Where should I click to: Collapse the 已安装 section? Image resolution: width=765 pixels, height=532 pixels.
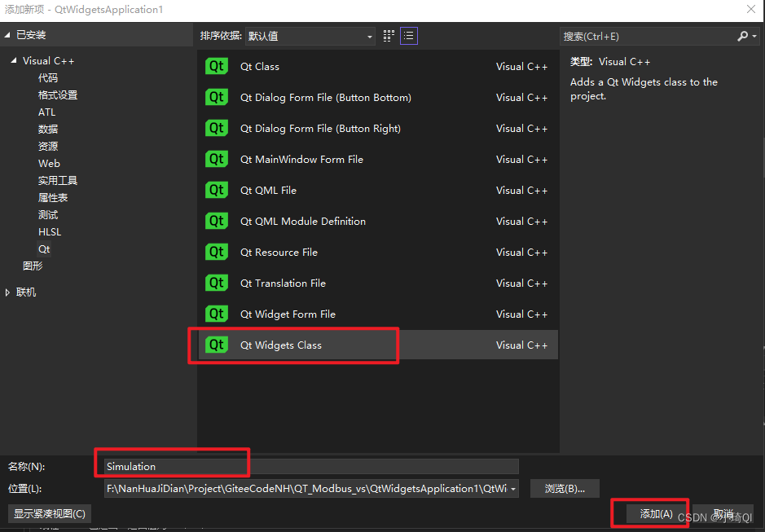(x=7, y=35)
